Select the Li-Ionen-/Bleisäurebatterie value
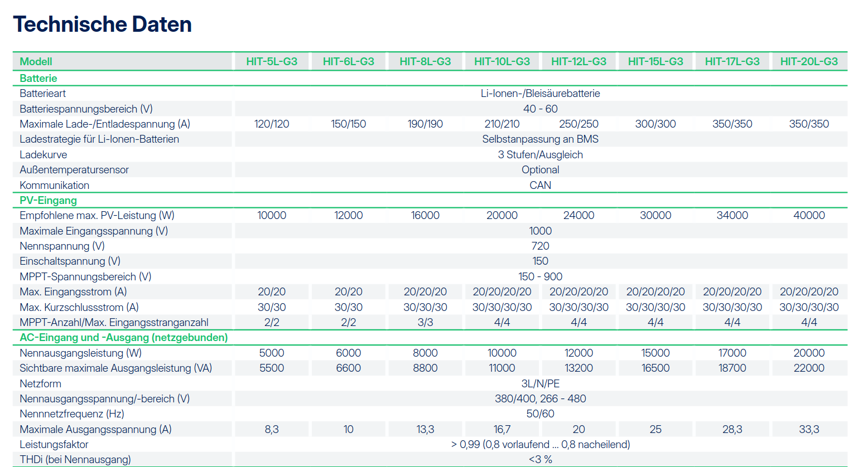868x467 pixels. [540, 94]
